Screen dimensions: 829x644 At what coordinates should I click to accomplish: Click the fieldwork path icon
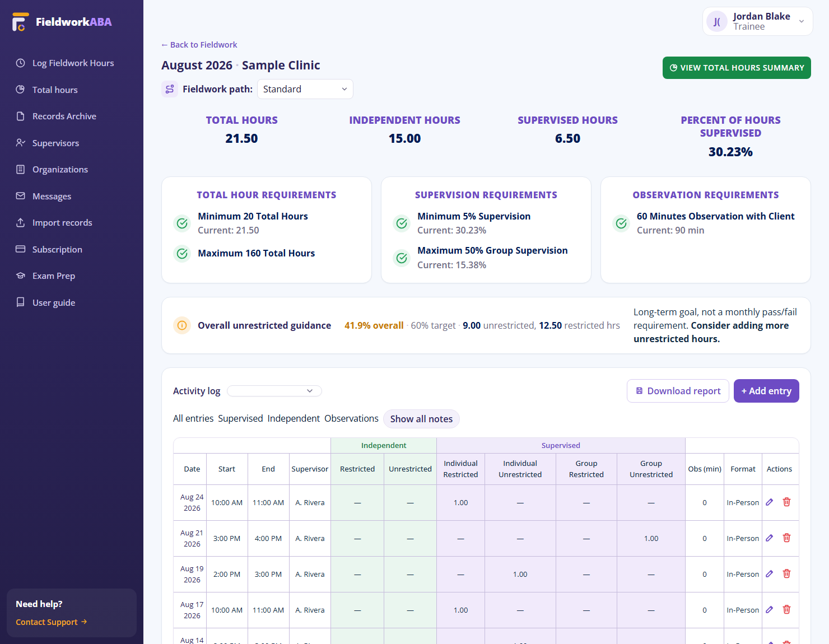[170, 89]
